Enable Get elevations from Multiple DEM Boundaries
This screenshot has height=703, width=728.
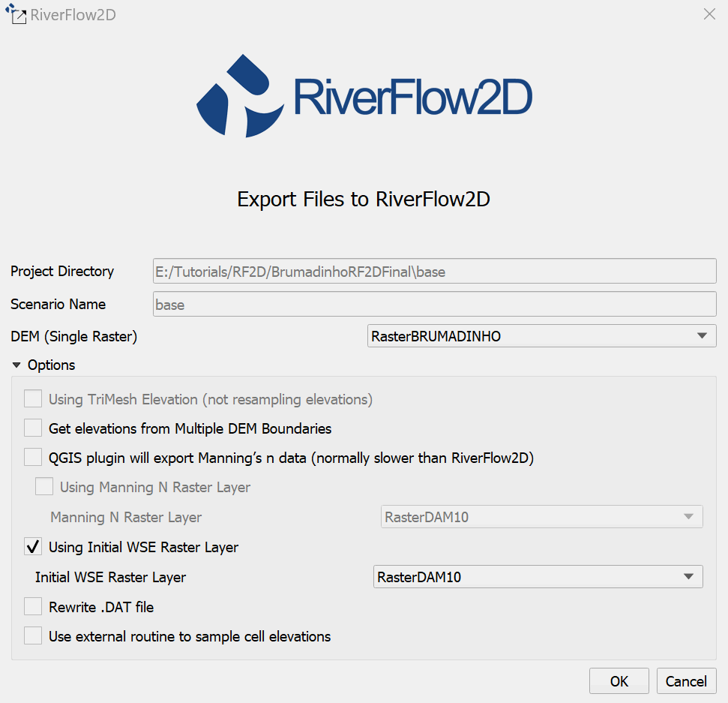33,428
